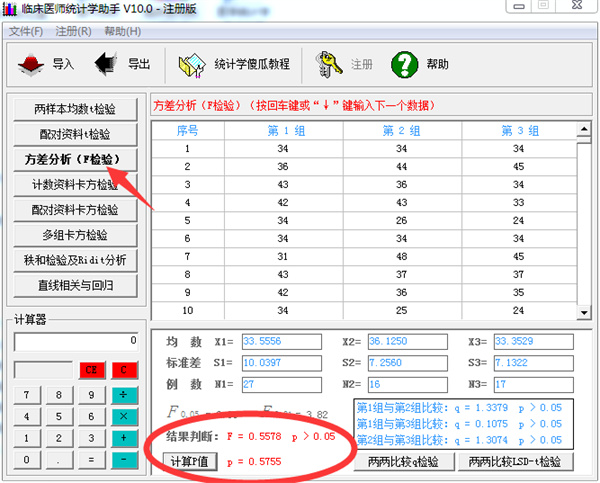The image size is (600, 483).
Task: Click the 计算F值 button
Action: pos(188,462)
